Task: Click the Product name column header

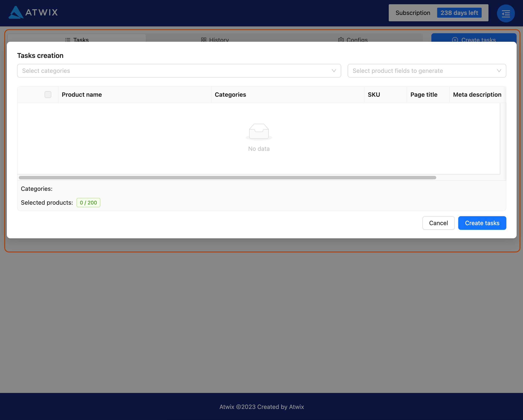Action: [82, 95]
